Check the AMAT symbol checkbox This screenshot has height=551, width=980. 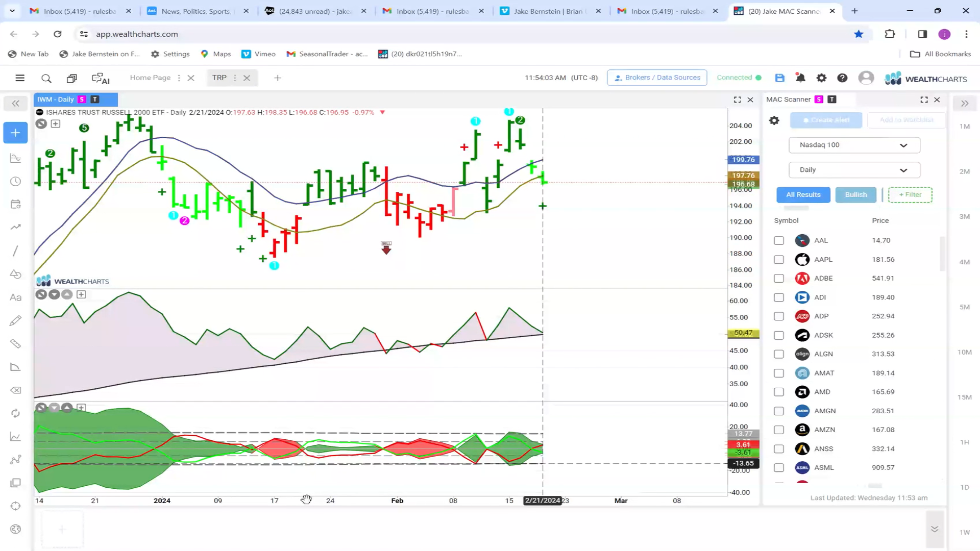pyautogui.click(x=779, y=373)
